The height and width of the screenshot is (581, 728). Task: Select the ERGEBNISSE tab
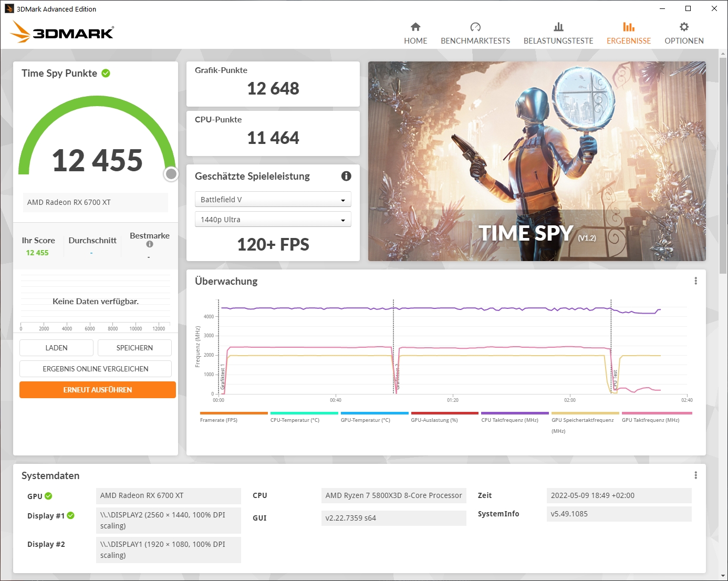tap(629, 33)
